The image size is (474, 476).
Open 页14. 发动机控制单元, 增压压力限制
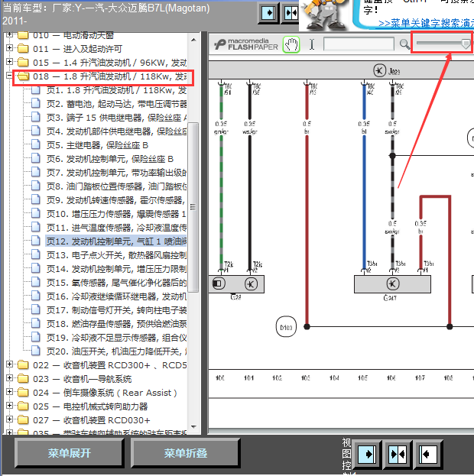click(x=116, y=269)
